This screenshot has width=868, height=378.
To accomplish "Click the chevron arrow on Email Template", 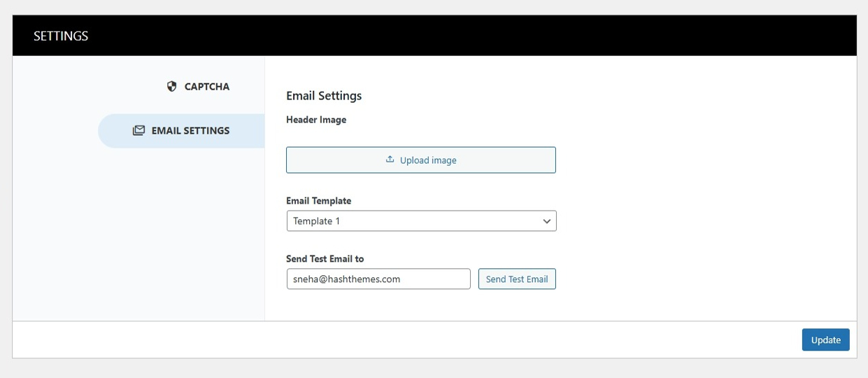I will pos(546,221).
